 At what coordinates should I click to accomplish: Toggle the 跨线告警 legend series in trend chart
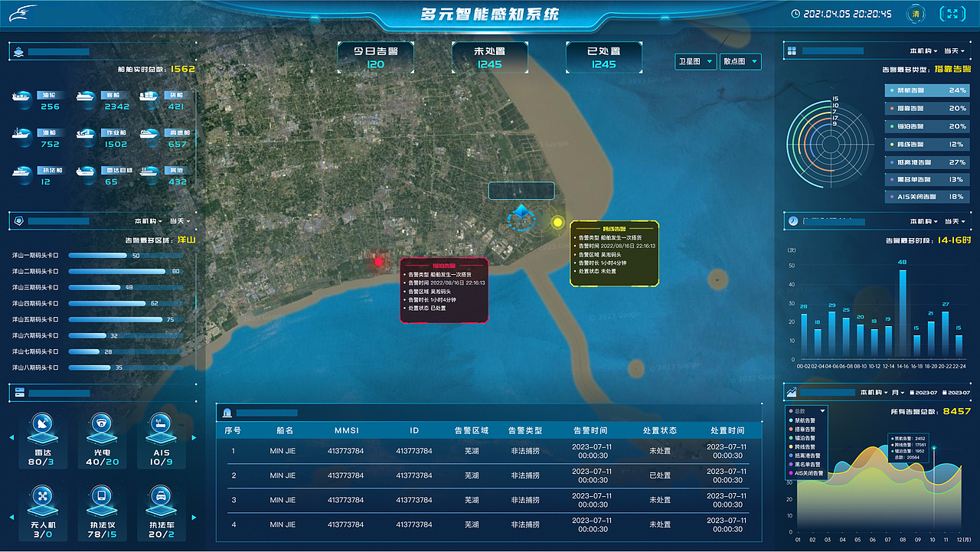tap(802, 447)
